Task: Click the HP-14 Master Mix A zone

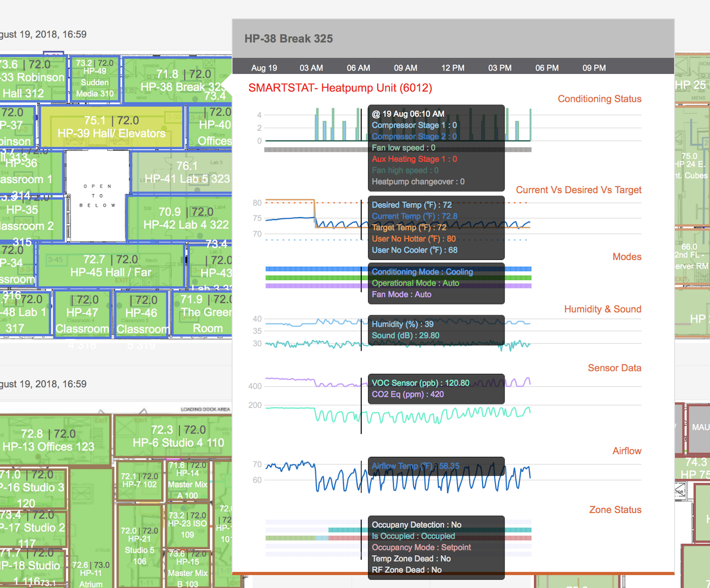Action: pyautogui.click(x=187, y=480)
